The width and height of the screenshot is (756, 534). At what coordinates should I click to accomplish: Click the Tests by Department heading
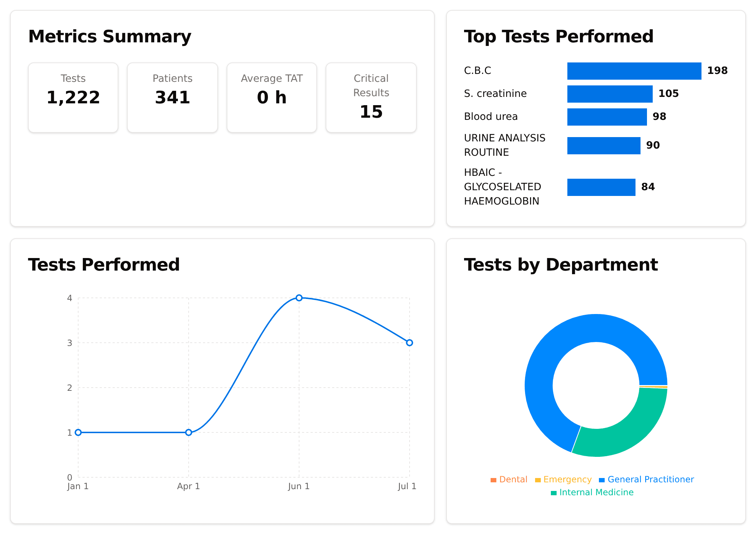(561, 265)
